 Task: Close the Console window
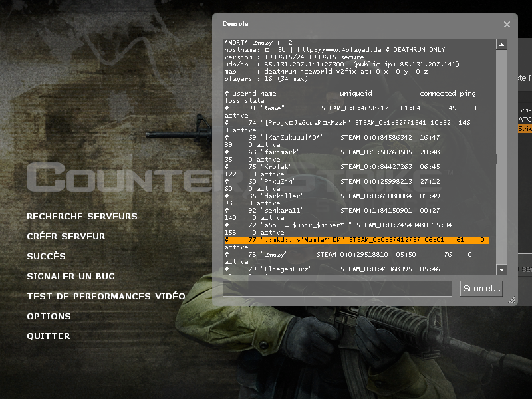click(x=507, y=24)
